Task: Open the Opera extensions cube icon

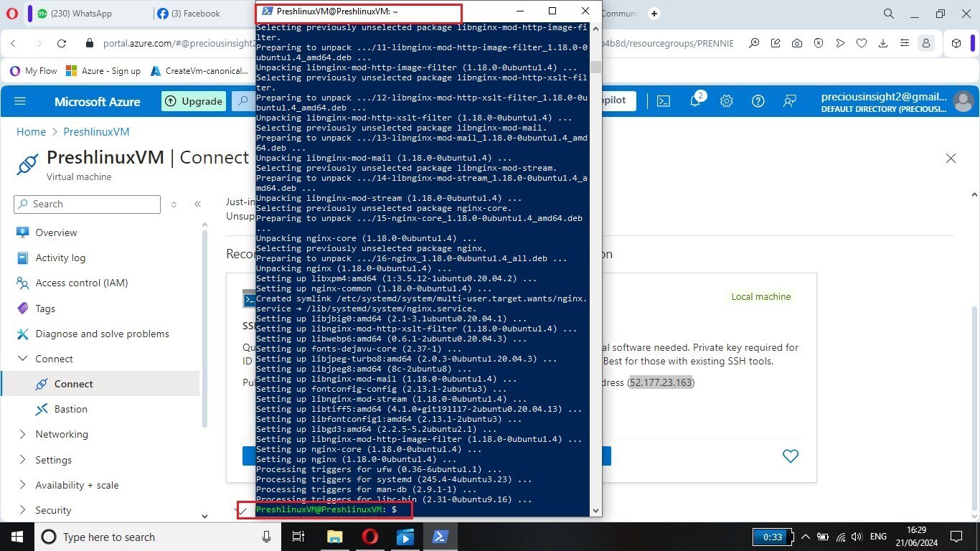Action: (956, 43)
